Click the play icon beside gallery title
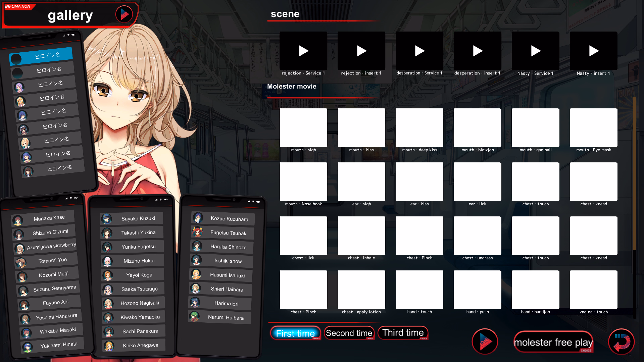The width and height of the screenshot is (644, 362). tap(124, 14)
